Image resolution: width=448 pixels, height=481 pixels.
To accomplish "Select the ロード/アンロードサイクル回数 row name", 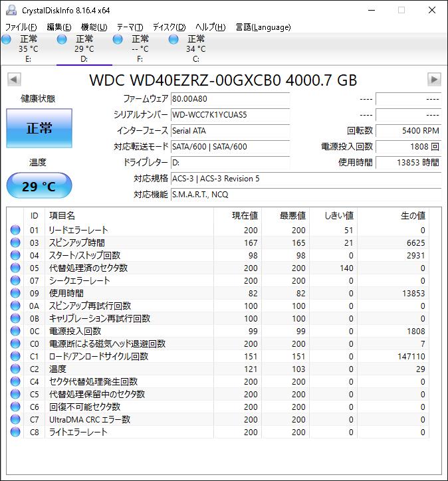I will 99,356.
